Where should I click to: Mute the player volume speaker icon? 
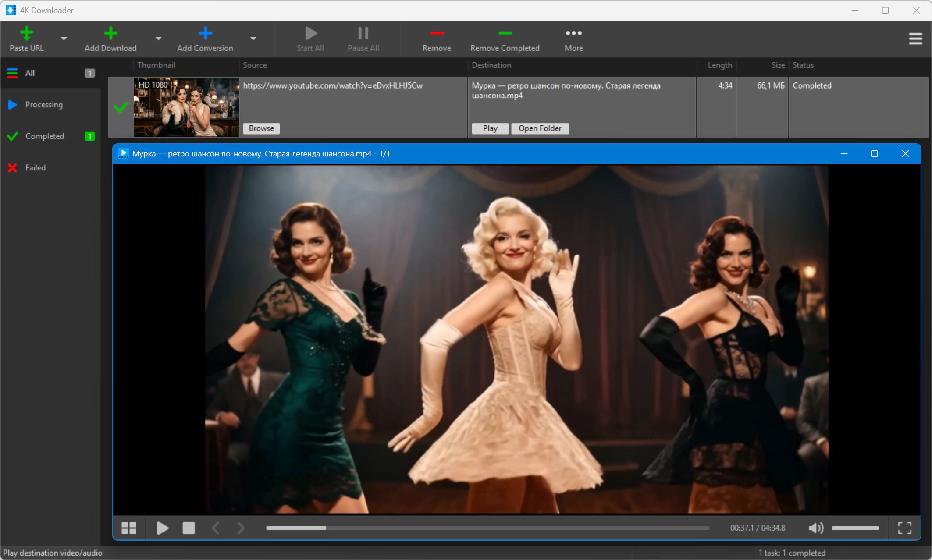(816, 528)
